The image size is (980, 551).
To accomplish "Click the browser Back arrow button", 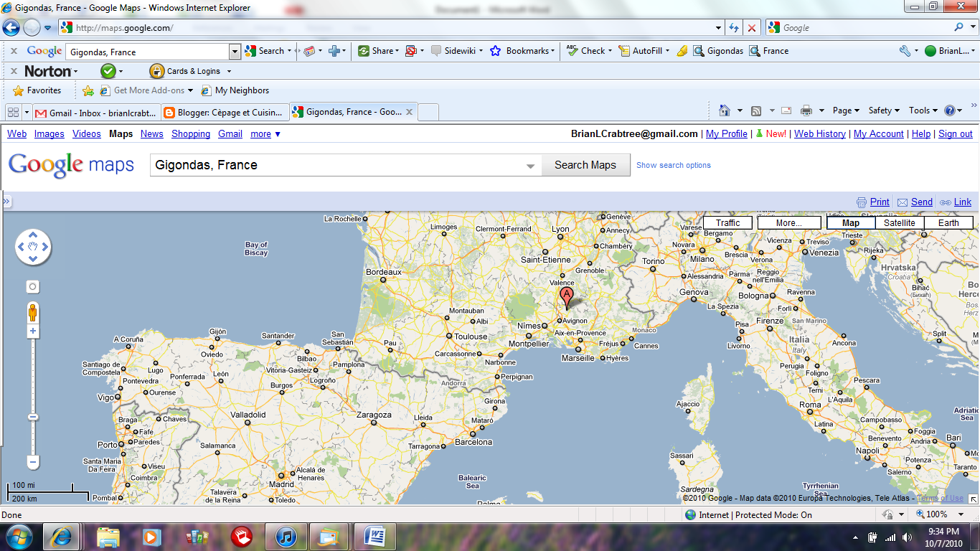I will 11,28.
